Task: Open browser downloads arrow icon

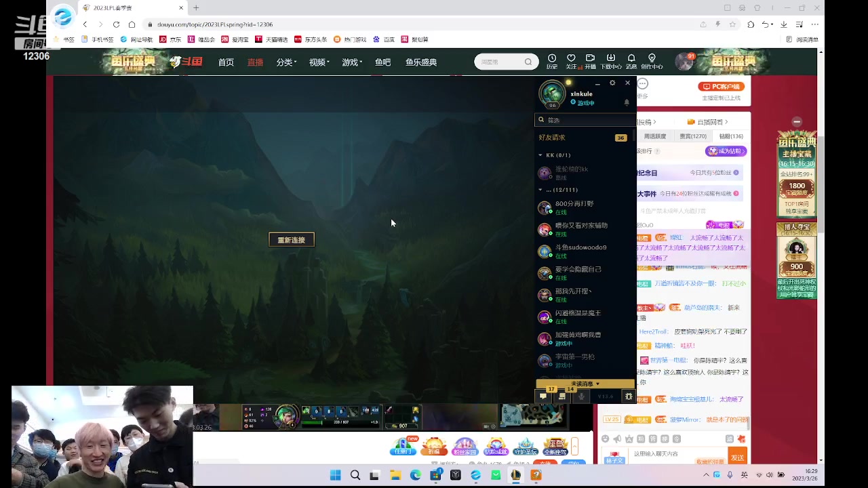Action: click(x=784, y=24)
